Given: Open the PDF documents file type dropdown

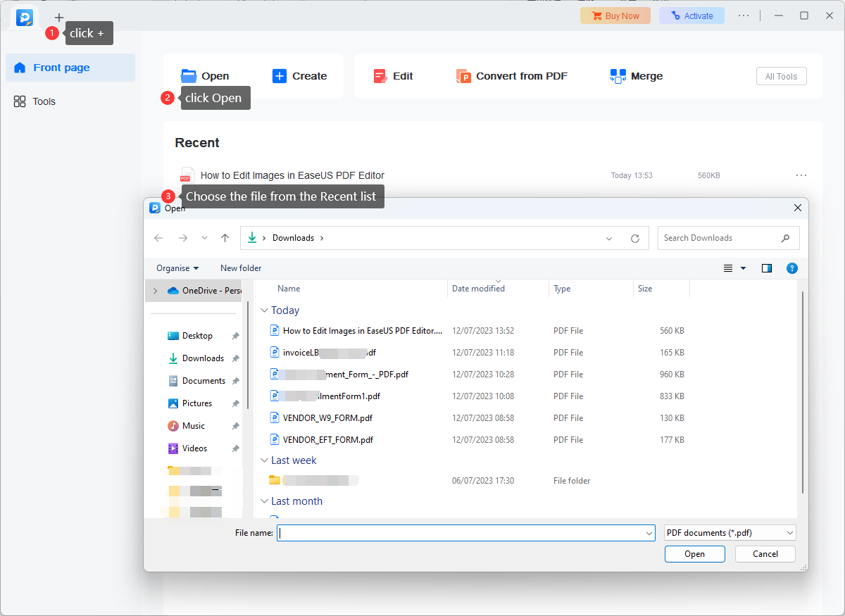Looking at the screenshot, I should click(x=730, y=533).
